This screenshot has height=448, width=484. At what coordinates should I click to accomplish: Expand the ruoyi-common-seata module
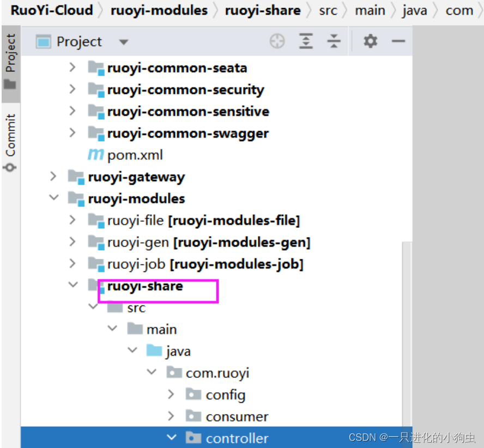(72, 68)
